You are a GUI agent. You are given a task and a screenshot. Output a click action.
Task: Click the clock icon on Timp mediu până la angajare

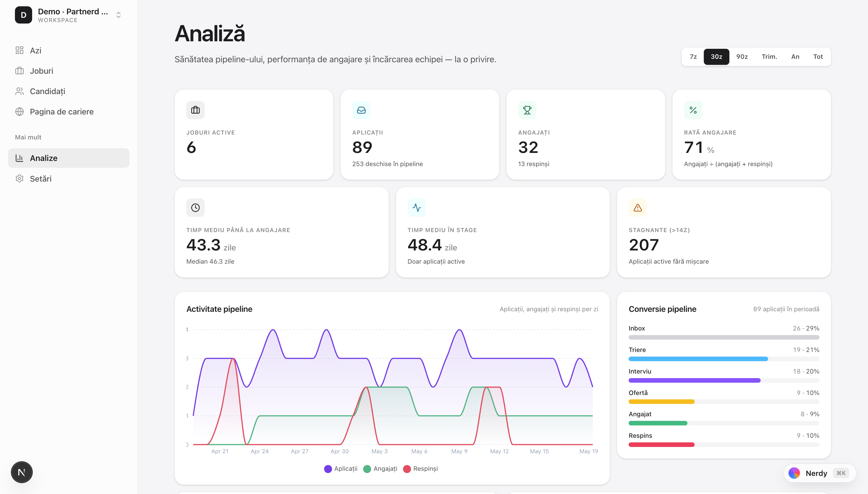coord(195,208)
